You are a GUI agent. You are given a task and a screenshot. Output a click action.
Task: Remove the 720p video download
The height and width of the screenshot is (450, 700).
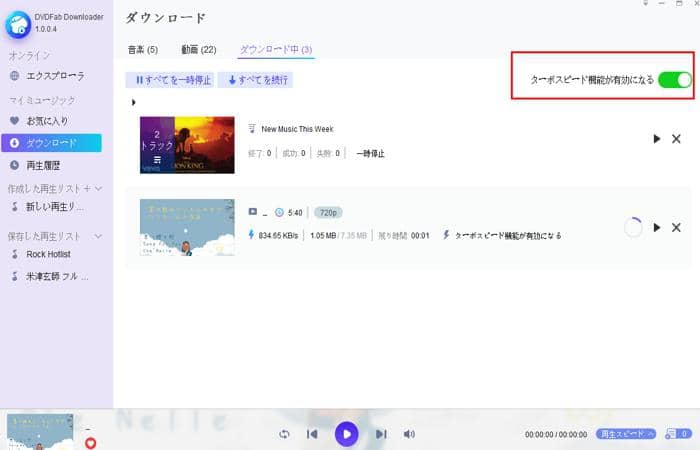pyautogui.click(x=676, y=228)
